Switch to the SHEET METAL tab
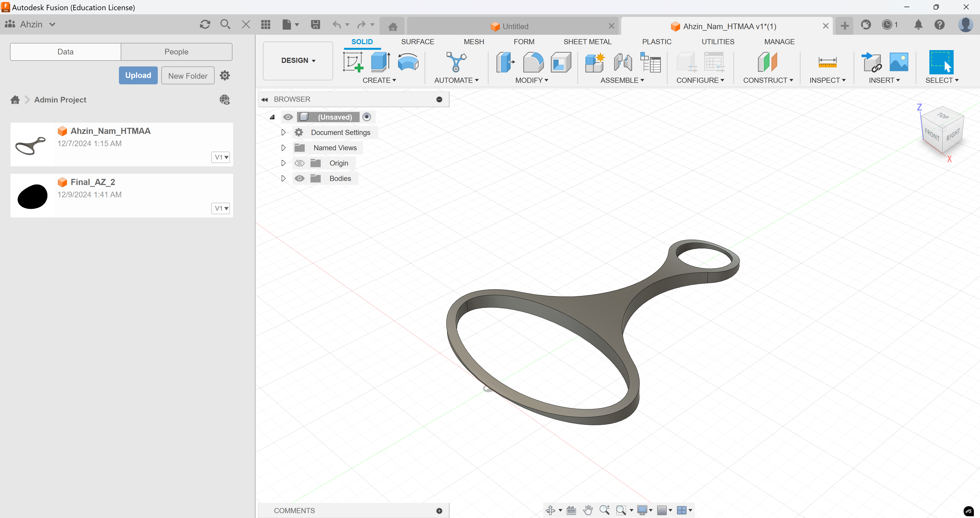The image size is (980, 518). (587, 42)
